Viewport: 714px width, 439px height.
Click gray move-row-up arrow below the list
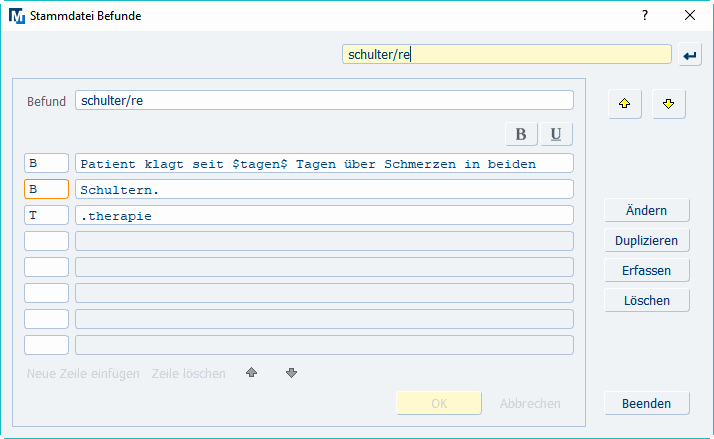pyautogui.click(x=251, y=373)
